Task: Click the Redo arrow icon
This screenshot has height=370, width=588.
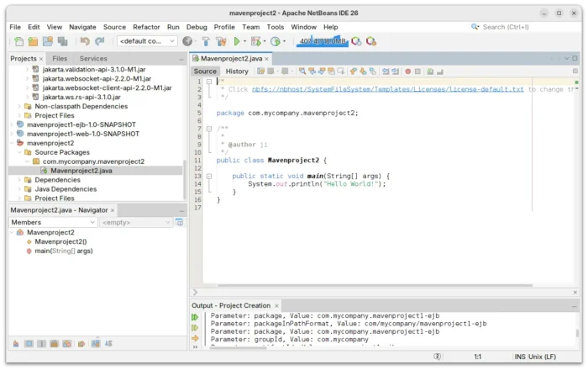Action: (99, 41)
